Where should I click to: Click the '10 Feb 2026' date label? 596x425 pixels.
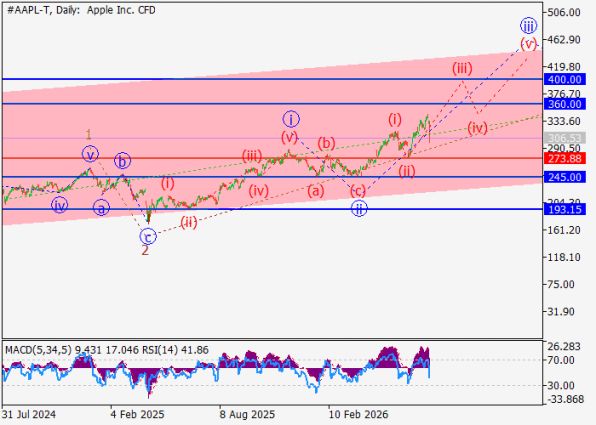coord(358,414)
